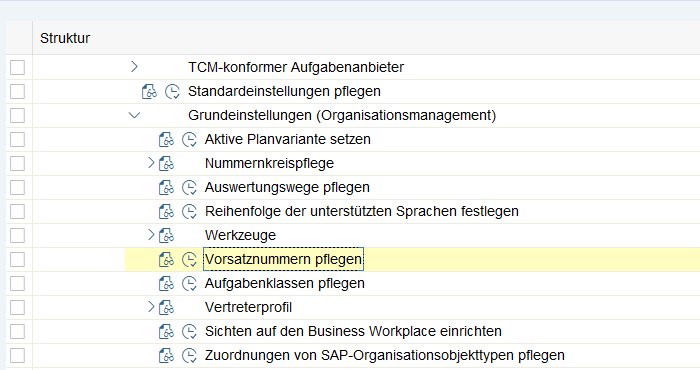Expand the Vertreterprofil node
Viewport: 700px width, 370px height.
pos(151,307)
